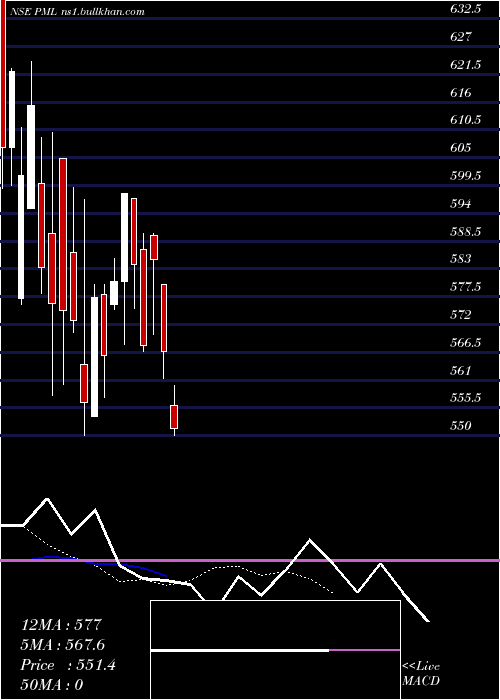Click the 599.5 price axis label

[x=466, y=175]
